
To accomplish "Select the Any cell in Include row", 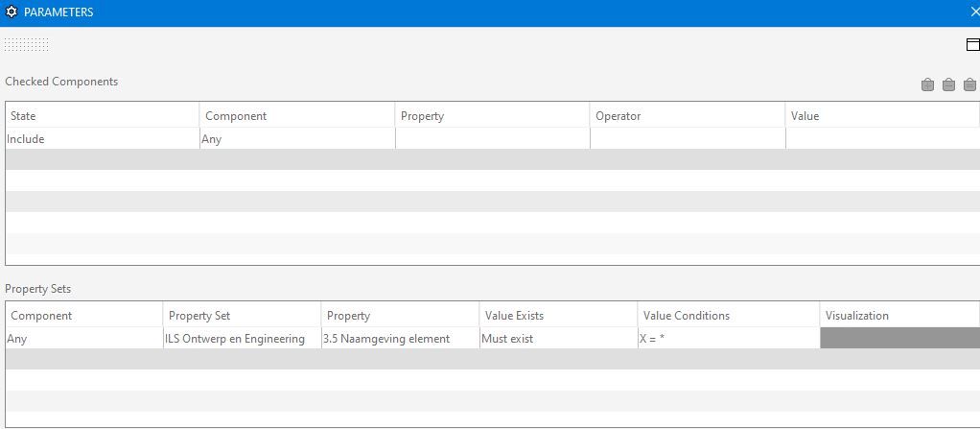I will [x=297, y=139].
